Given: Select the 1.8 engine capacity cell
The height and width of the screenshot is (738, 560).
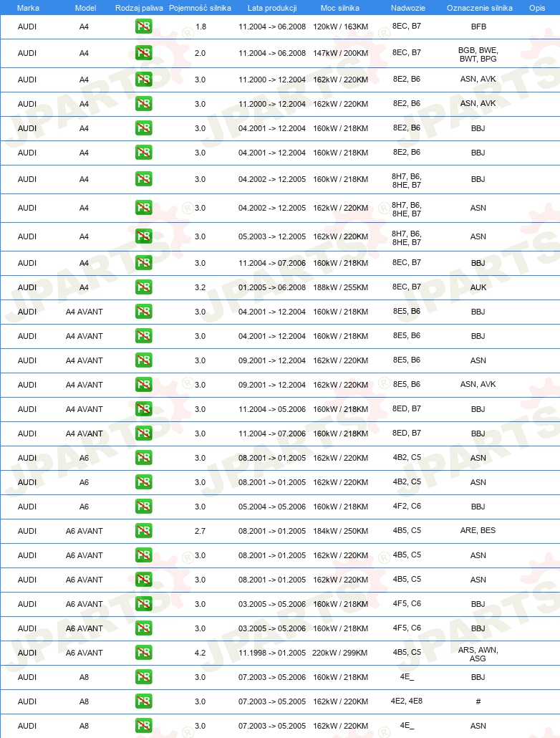Looking at the screenshot, I should tap(201, 27).
